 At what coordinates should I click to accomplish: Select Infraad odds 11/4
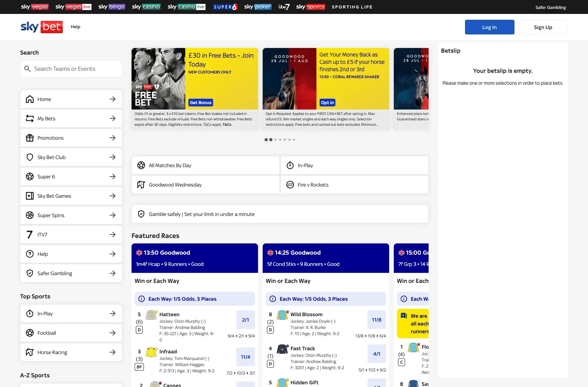click(x=246, y=357)
